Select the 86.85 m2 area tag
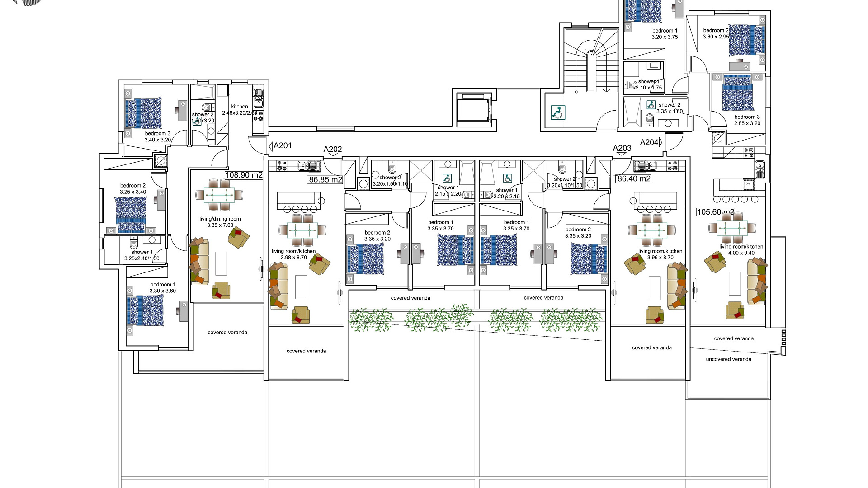The width and height of the screenshot is (868, 488). coord(325,179)
